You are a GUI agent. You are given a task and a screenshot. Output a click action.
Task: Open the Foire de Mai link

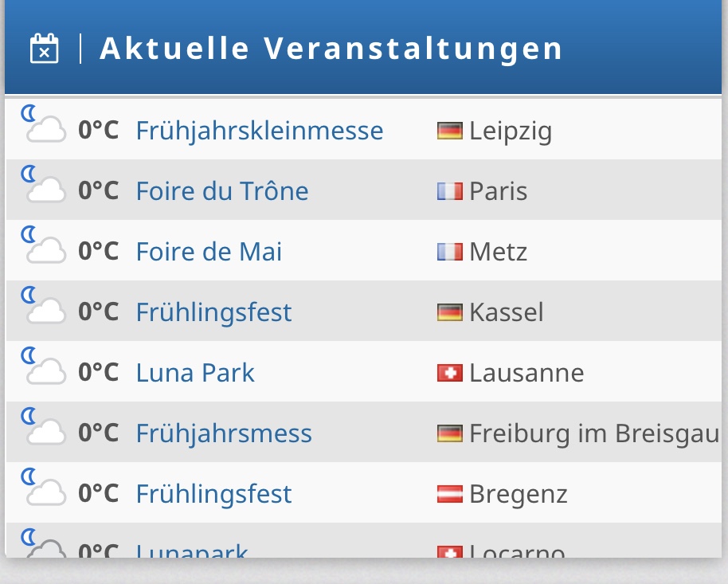click(209, 252)
